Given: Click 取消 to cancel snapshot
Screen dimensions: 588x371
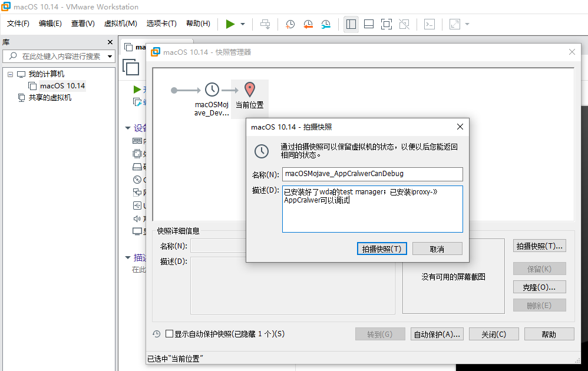Looking at the screenshot, I should [437, 249].
